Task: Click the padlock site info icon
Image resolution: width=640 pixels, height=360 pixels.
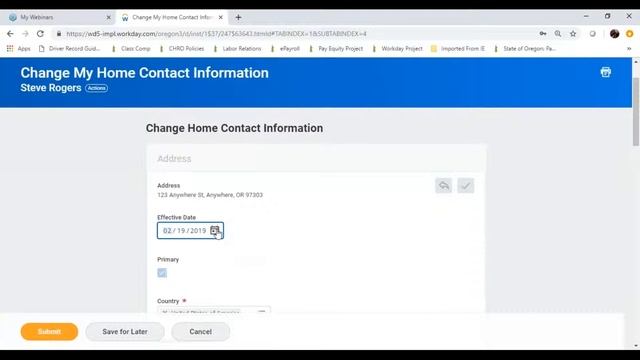Action: pyautogui.click(x=59, y=34)
